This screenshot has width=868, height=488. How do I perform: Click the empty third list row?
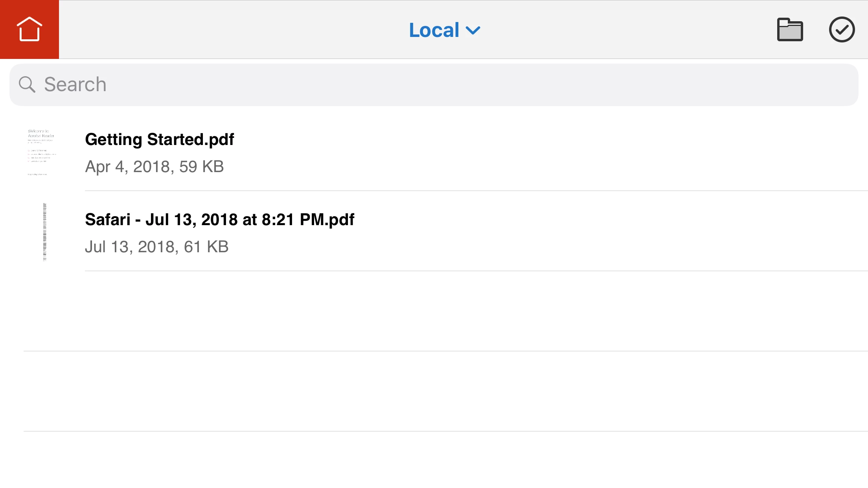coord(432,311)
